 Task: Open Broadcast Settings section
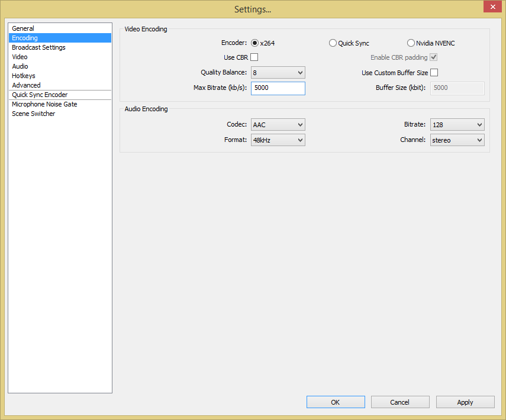click(x=60, y=47)
